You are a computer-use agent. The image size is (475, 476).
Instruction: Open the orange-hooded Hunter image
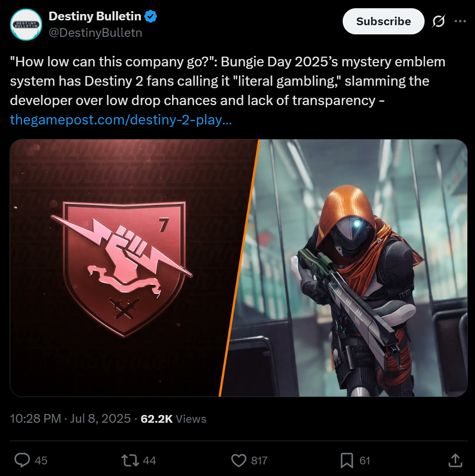point(347,268)
